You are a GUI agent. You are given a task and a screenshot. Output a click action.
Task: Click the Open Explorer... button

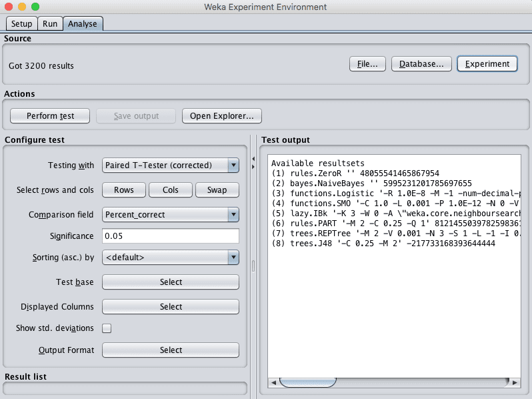click(222, 116)
